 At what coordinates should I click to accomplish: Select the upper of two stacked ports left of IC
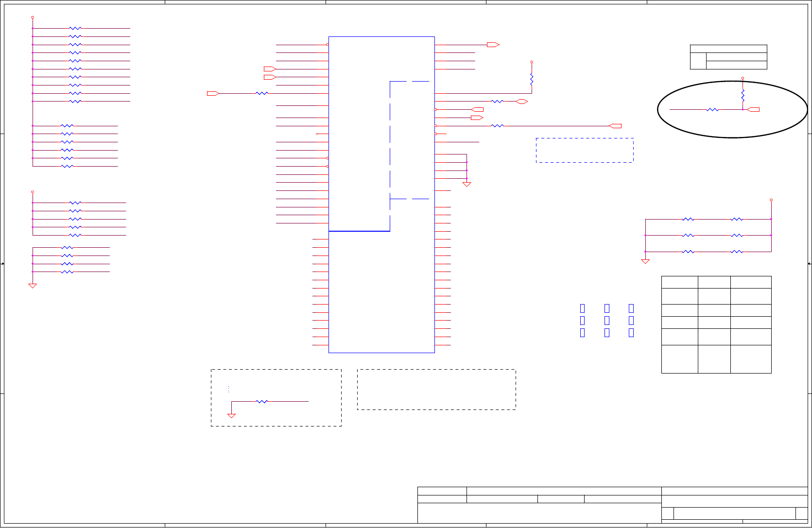pos(270,69)
